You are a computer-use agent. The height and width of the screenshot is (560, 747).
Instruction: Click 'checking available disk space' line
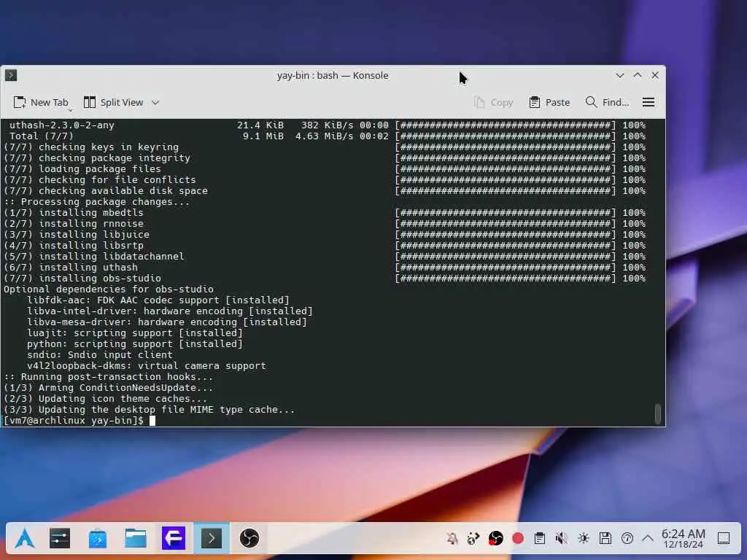[x=105, y=190]
